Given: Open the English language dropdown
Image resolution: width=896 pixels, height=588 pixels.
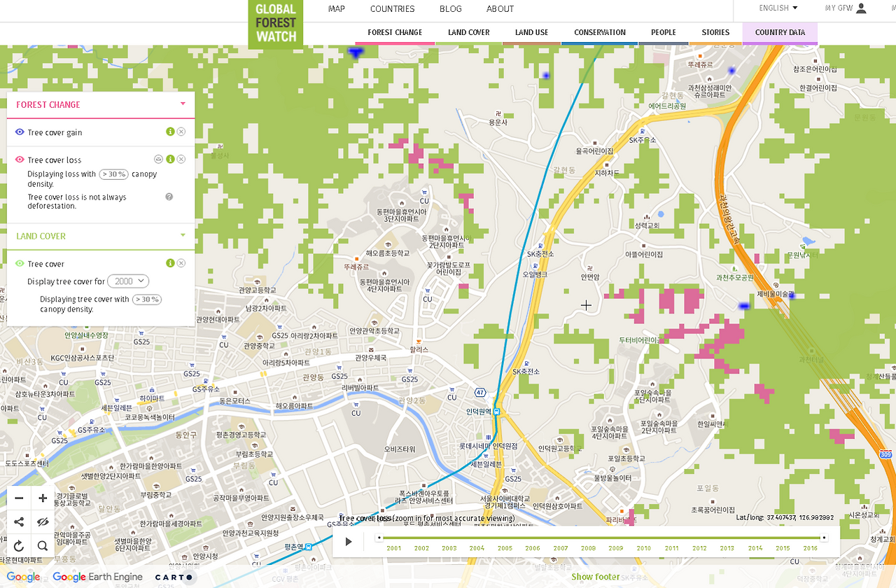Looking at the screenshot, I should [778, 8].
